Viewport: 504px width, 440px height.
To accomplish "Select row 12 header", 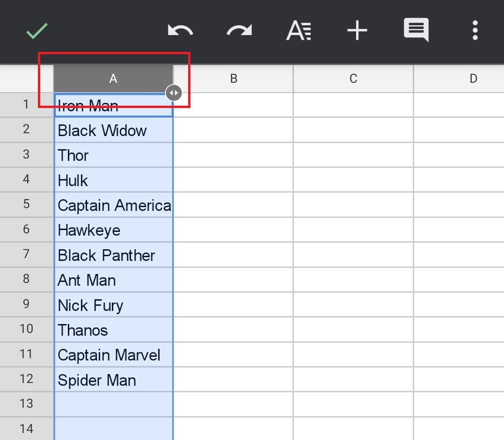I will pos(26,379).
